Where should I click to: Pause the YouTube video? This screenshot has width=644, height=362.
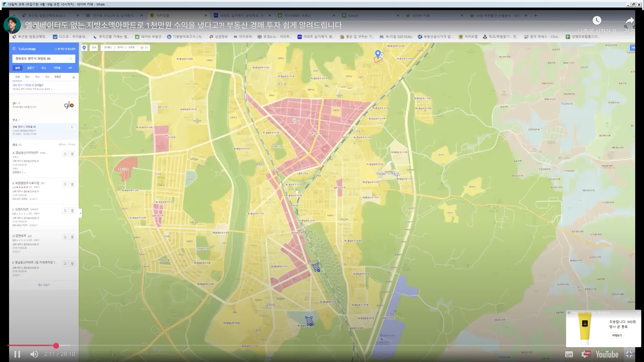(x=17, y=354)
